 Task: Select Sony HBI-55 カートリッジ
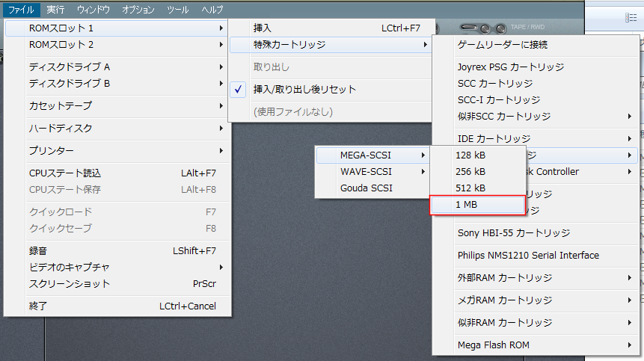(x=536, y=233)
